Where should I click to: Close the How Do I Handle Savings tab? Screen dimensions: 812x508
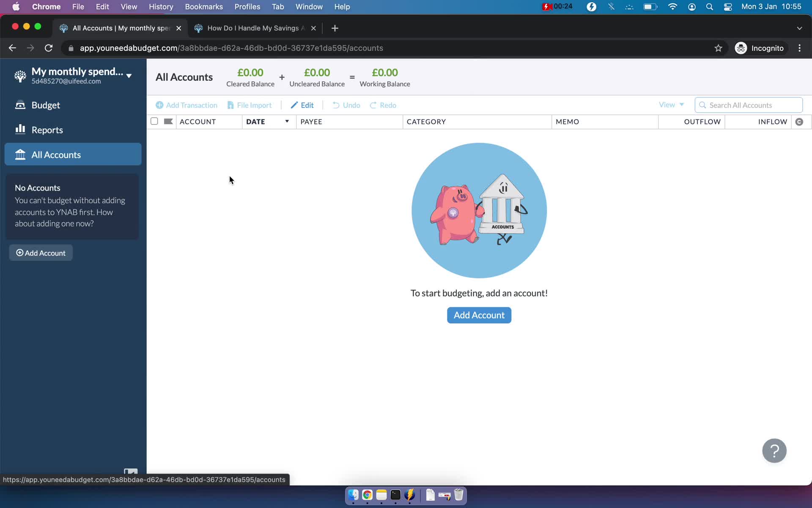pos(313,28)
